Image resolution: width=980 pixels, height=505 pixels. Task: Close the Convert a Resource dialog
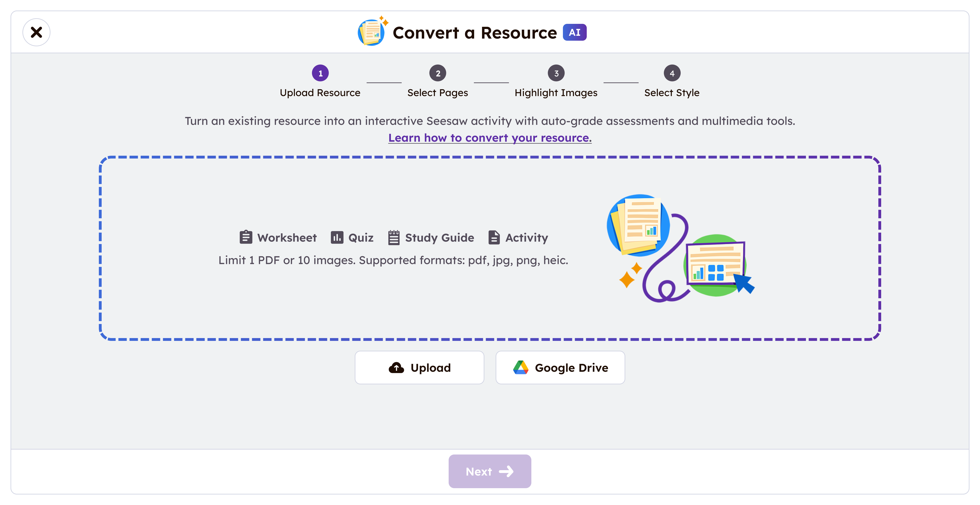36,32
